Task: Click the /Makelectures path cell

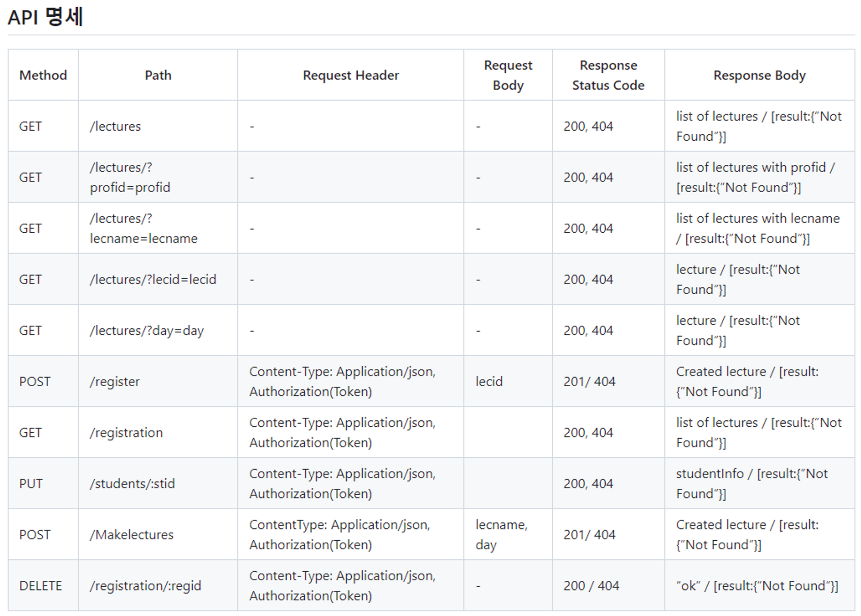Action: coord(131,535)
